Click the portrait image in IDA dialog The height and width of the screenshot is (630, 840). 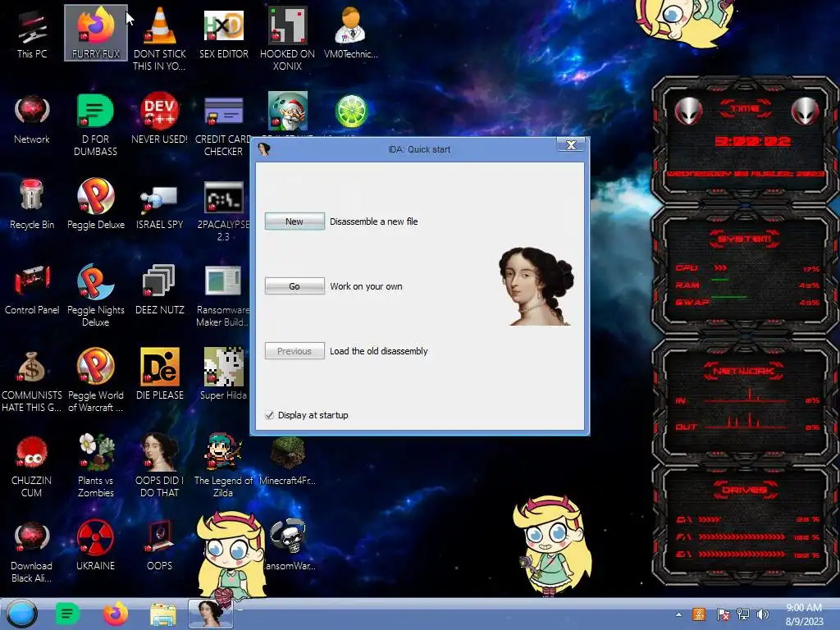(536, 286)
